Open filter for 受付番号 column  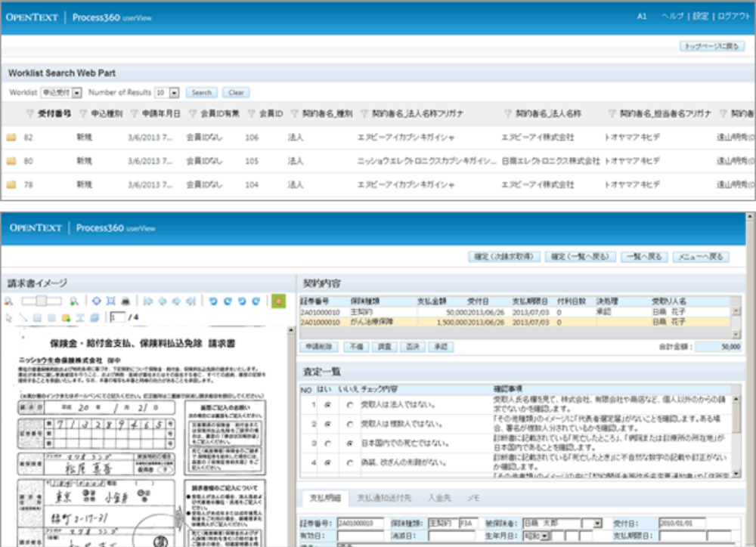click(x=30, y=114)
